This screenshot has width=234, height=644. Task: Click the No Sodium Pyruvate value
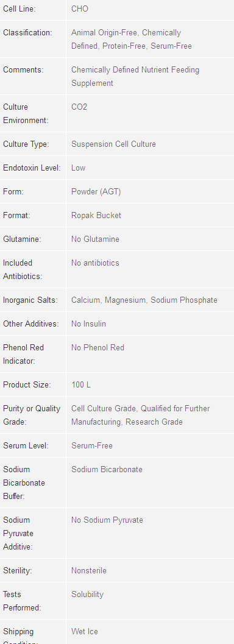pos(107,520)
